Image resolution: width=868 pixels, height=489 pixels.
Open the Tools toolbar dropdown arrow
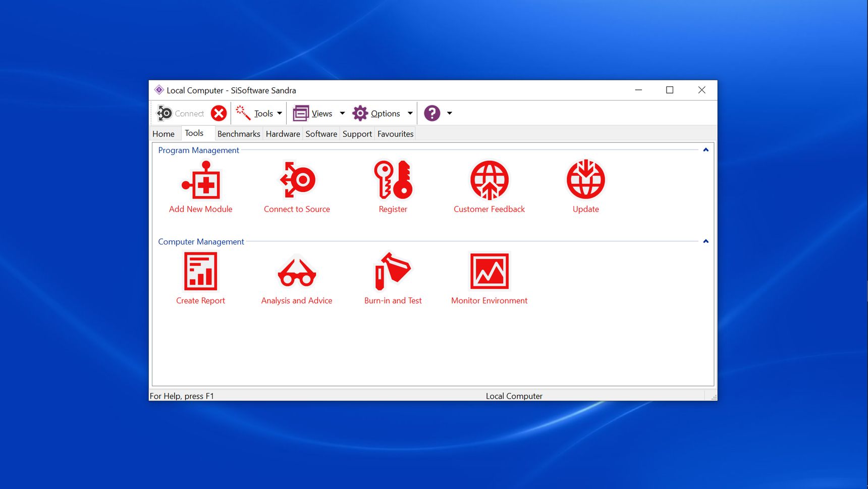click(280, 113)
